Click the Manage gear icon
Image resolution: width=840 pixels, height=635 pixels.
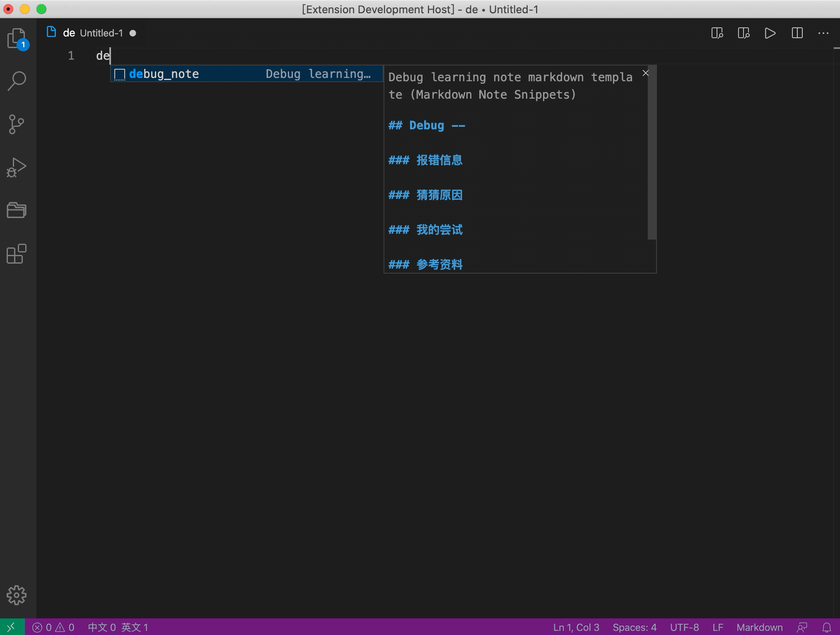[x=17, y=595]
